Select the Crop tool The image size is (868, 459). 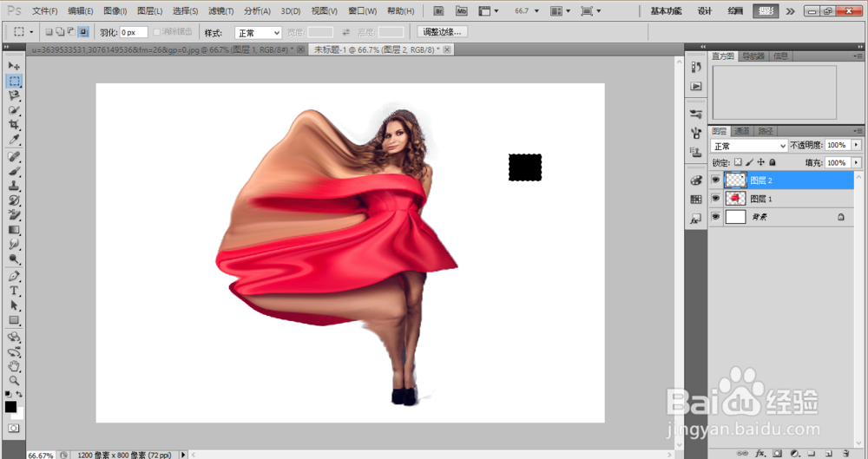tap(14, 125)
